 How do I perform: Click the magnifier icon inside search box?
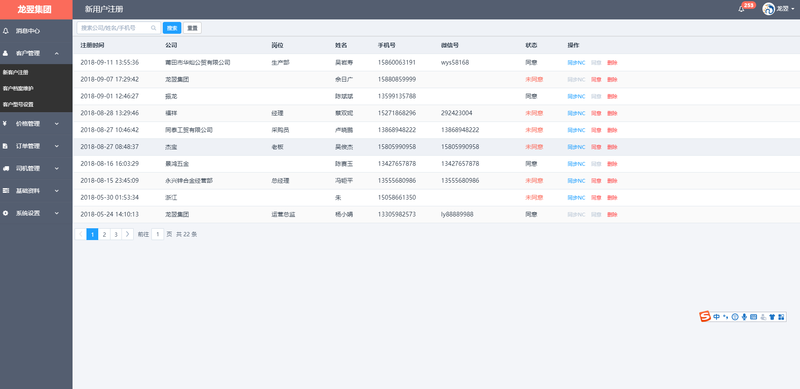(x=154, y=28)
